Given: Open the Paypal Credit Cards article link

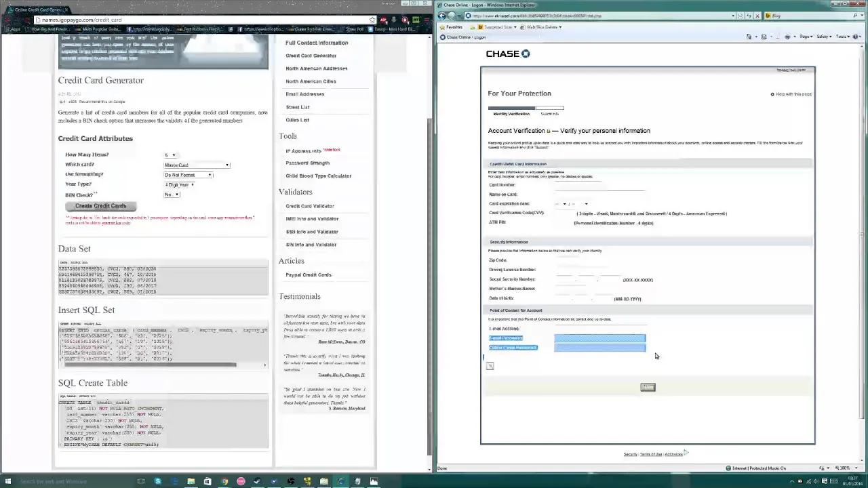Looking at the screenshot, I should [x=309, y=275].
